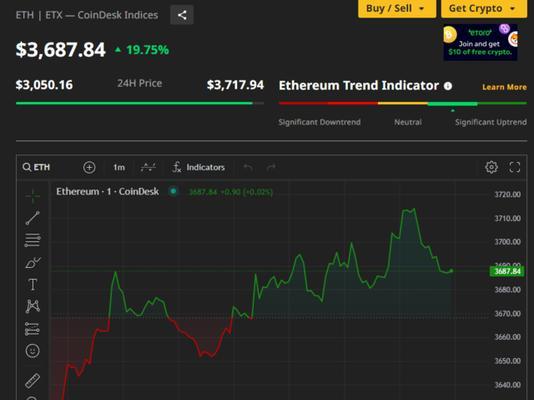This screenshot has width=534, height=400.
Task: Open the chart style selector icon
Action: pos(148,167)
